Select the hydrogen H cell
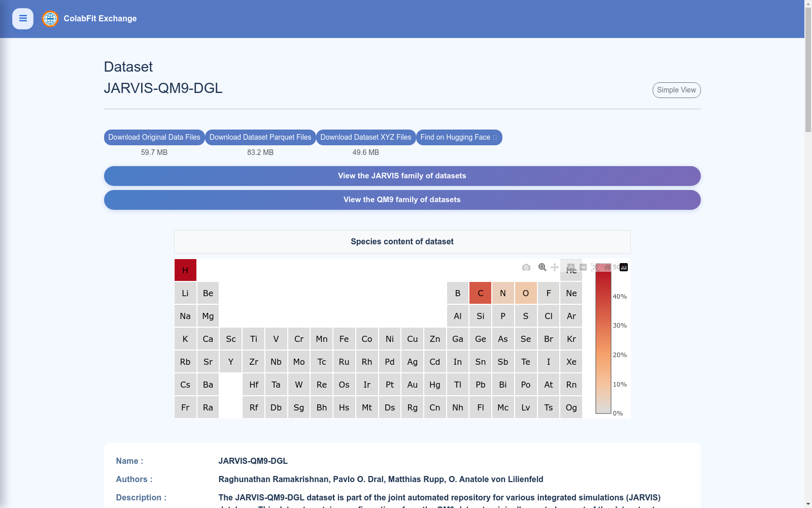 pos(185,270)
